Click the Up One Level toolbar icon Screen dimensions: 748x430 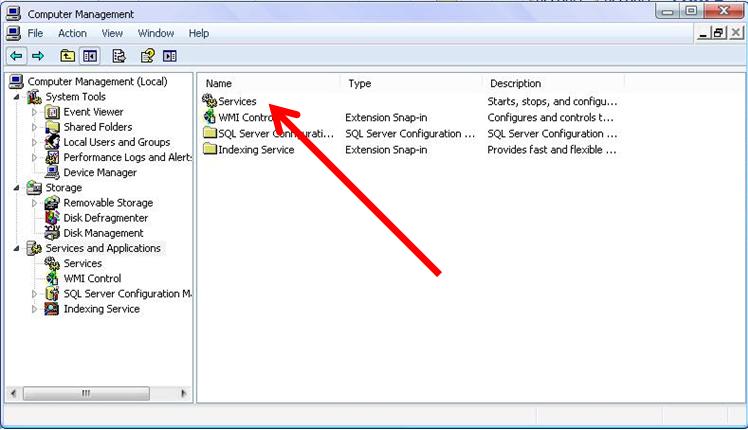67,56
